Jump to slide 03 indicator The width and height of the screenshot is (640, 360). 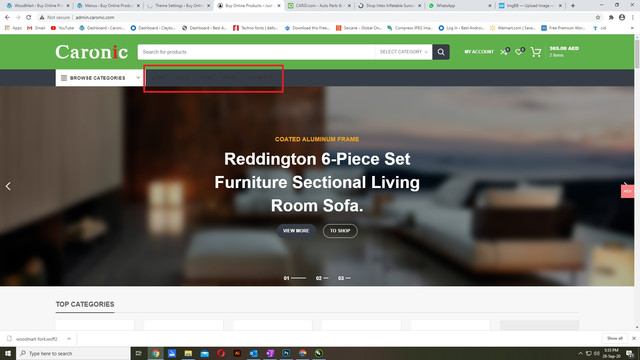tap(344, 278)
